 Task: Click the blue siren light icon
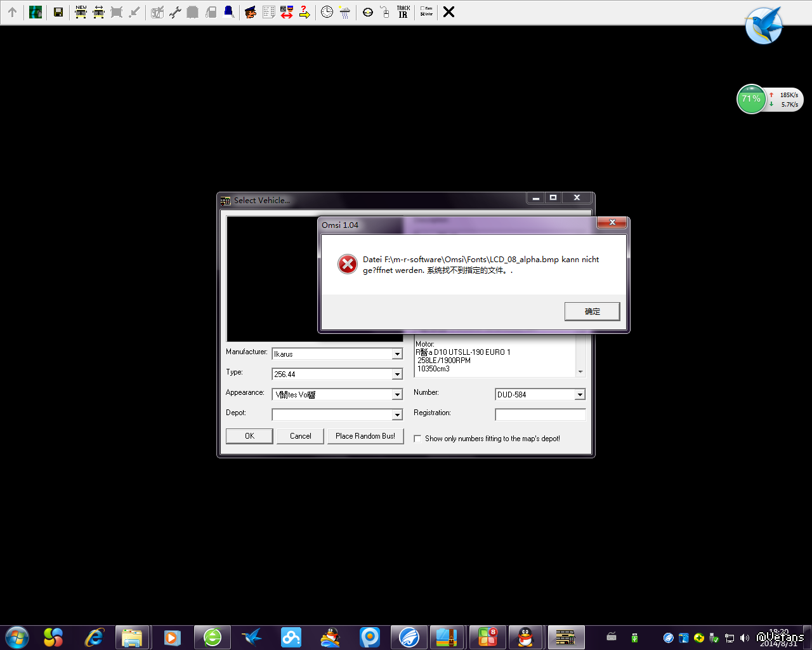coord(229,12)
